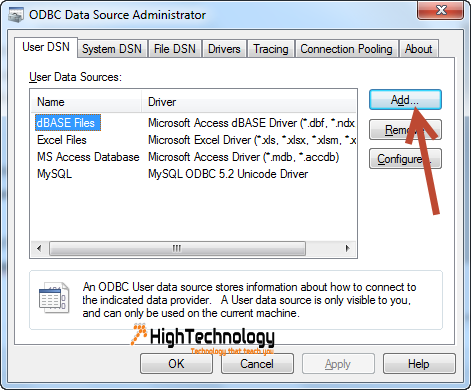Go to the Tracing tab
The width and height of the screenshot is (471, 390).
point(271,49)
